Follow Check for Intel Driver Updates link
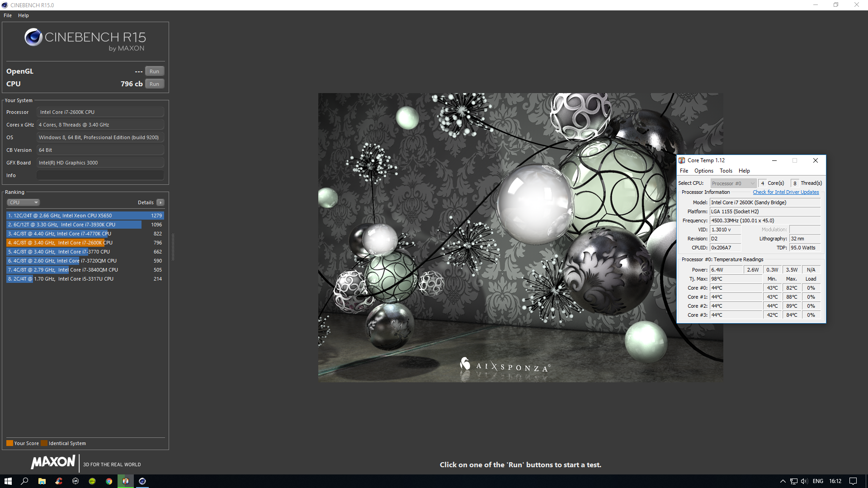Screen dimensions: 868x488 786,192
